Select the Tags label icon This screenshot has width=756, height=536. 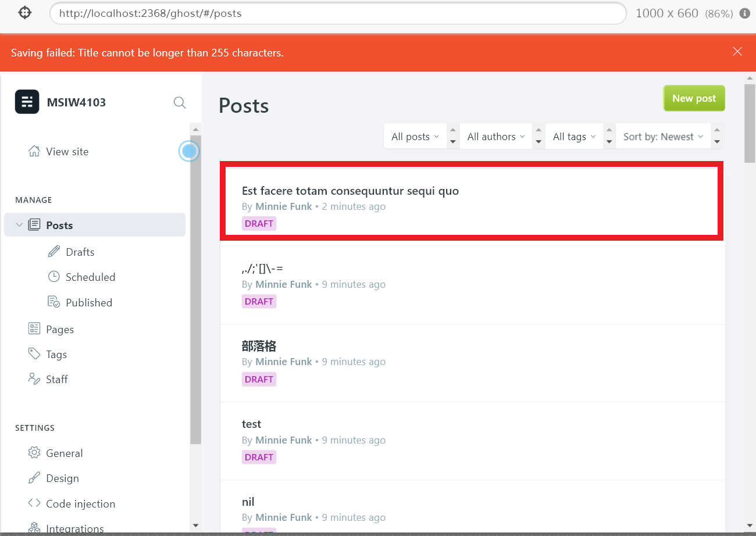point(33,353)
